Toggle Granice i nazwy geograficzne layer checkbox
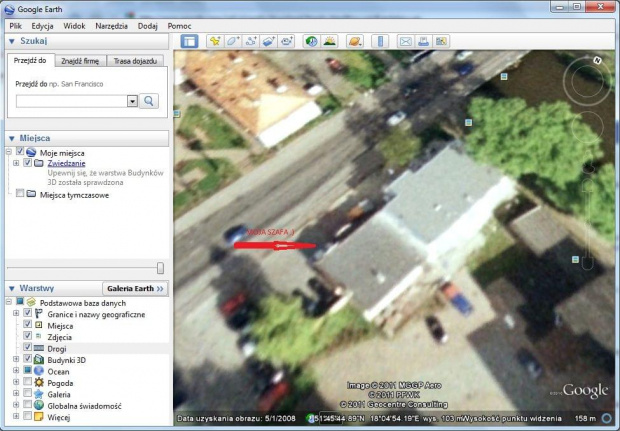This screenshot has width=620, height=431. click(27, 313)
